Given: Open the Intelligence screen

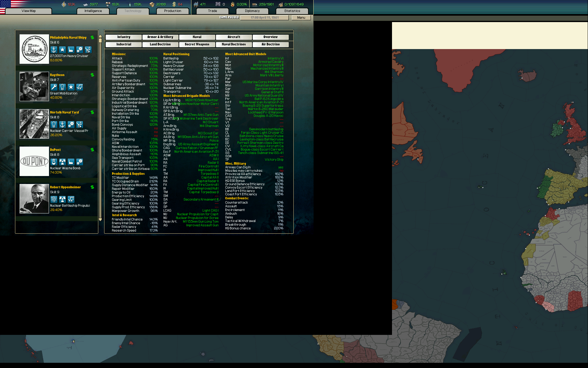Looking at the screenshot, I should (x=93, y=11).
